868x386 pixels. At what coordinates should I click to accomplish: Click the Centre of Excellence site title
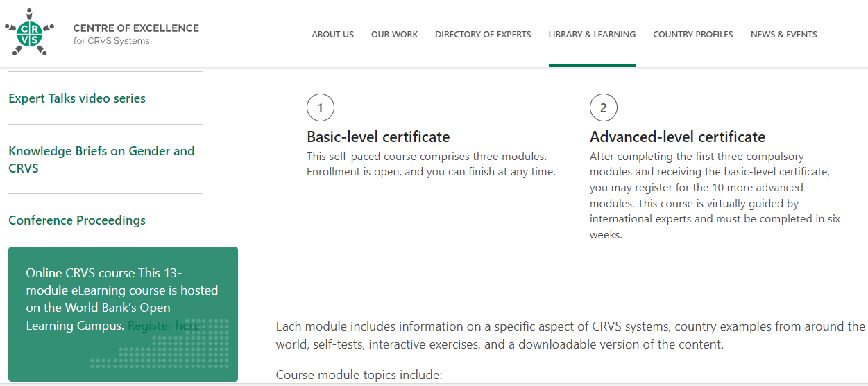(136, 28)
